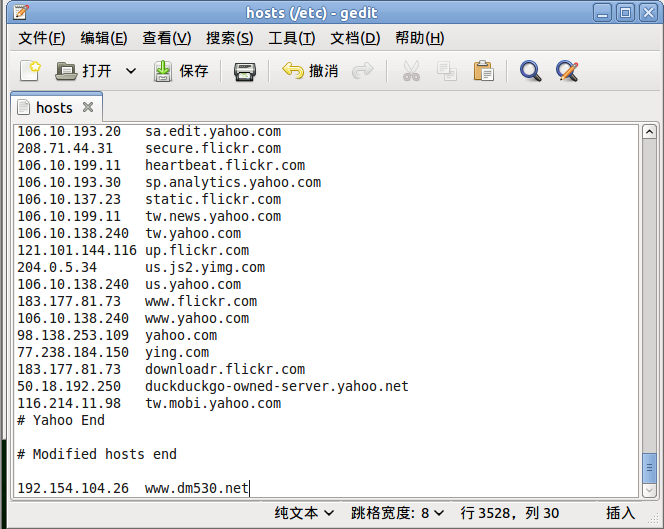Click on tw.news.yahoo.com entry
664x529 pixels.
coord(213,216)
